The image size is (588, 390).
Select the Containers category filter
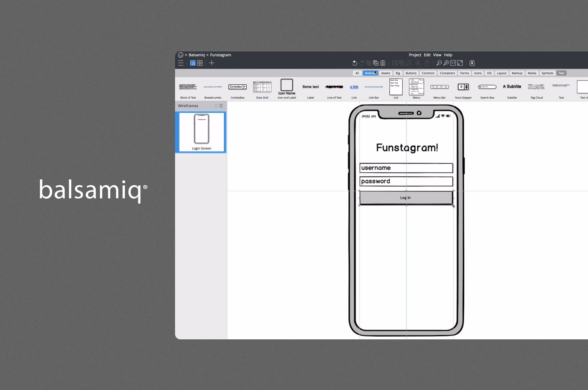[447, 73]
